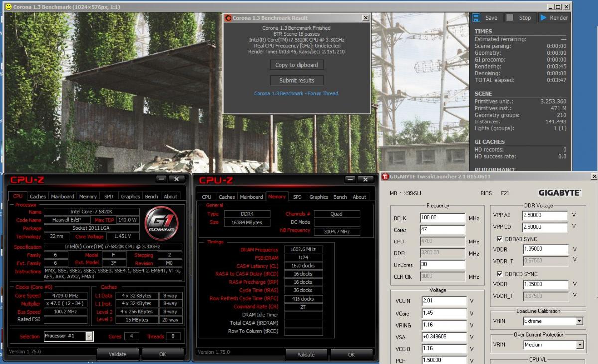This screenshot has width=598, height=364.
Task: Open Corona 1.3 Benchmark Forum Thread link
Action: [296, 93]
